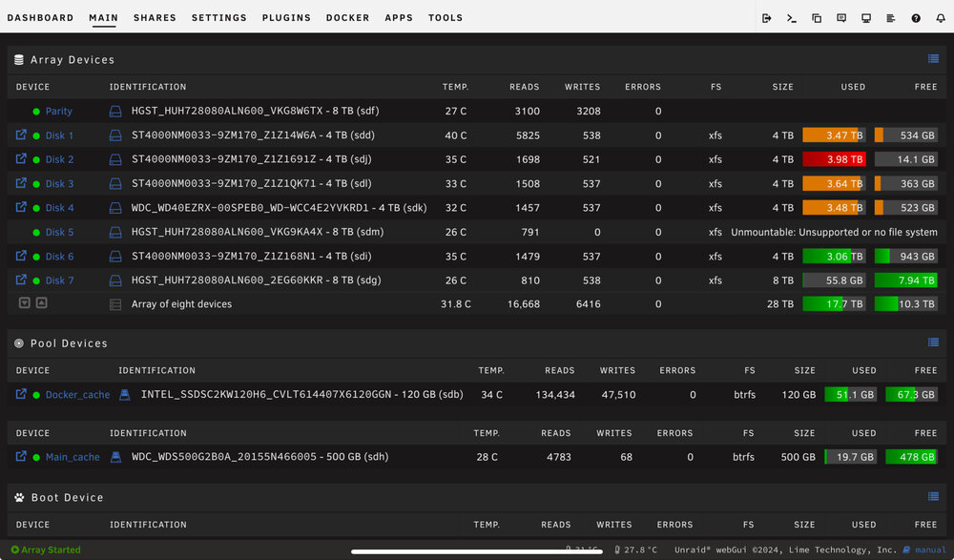Toggle Docker_cache green status dot

tap(36, 395)
